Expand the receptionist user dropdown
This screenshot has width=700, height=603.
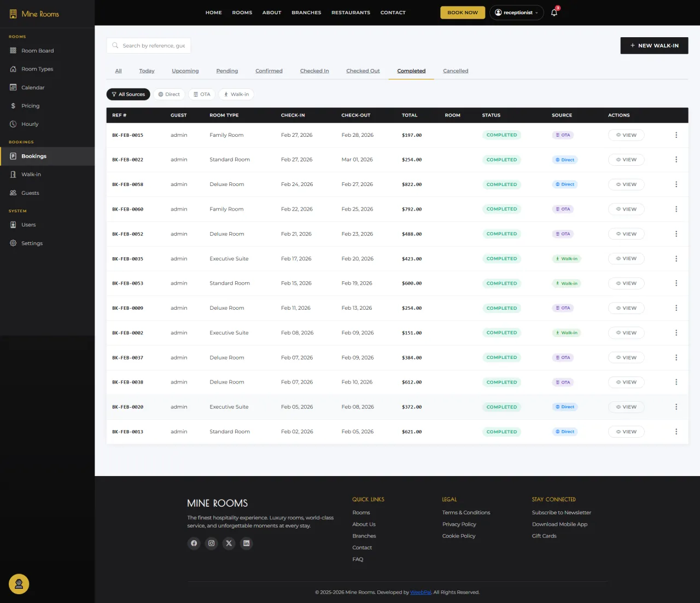pos(516,13)
